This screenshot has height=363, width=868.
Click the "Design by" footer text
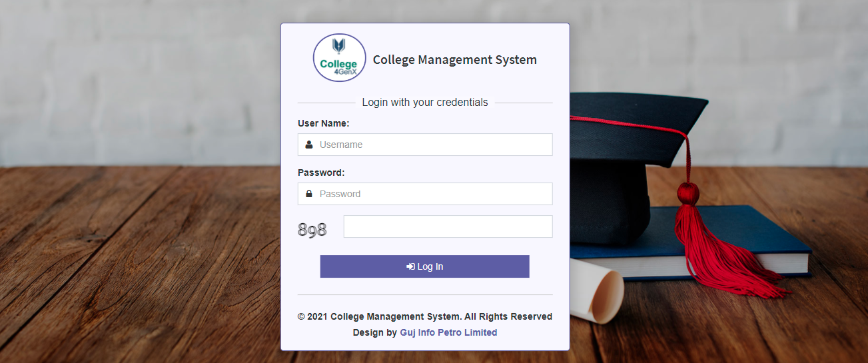pyautogui.click(x=374, y=332)
